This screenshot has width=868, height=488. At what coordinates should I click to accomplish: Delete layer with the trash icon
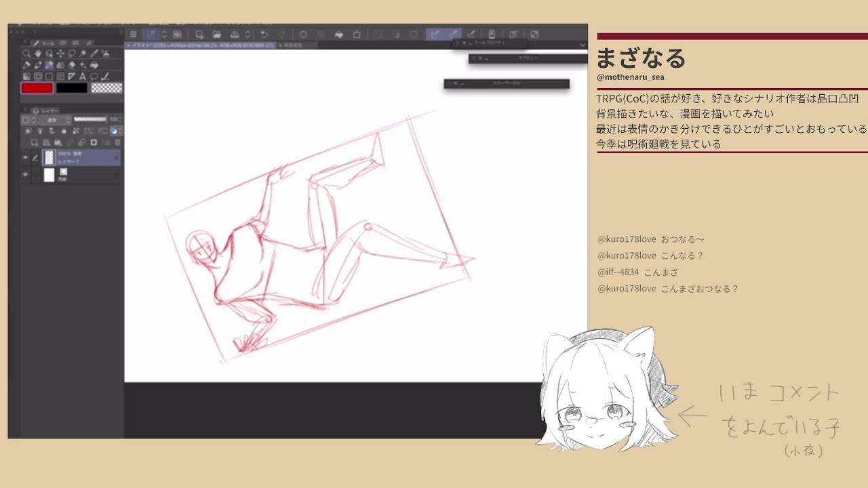pyautogui.click(x=117, y=142)
